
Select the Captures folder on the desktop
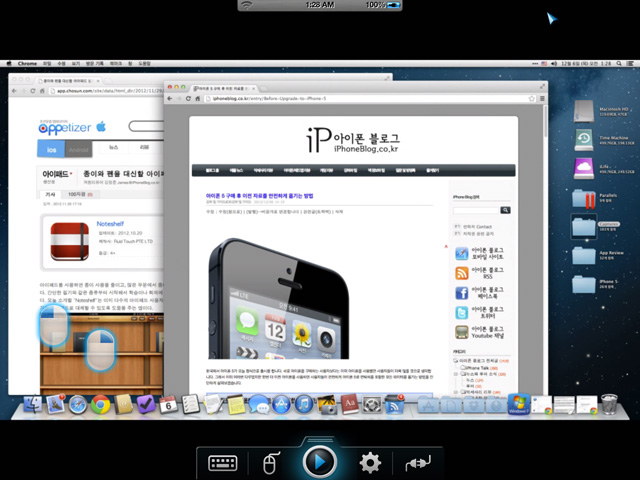(584, 227)
